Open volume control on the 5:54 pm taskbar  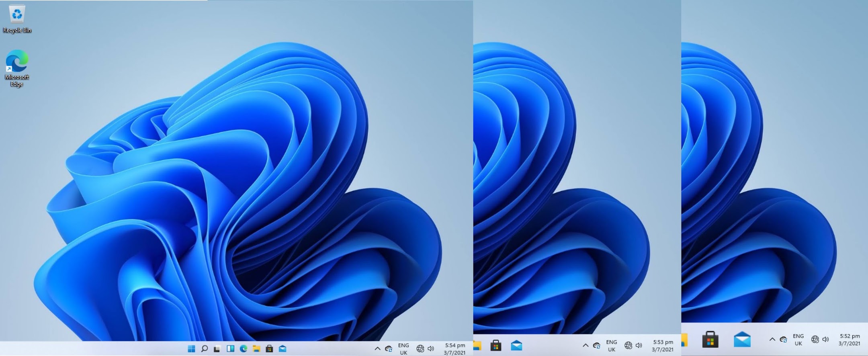pyautogui.click(x=431, y=349)
